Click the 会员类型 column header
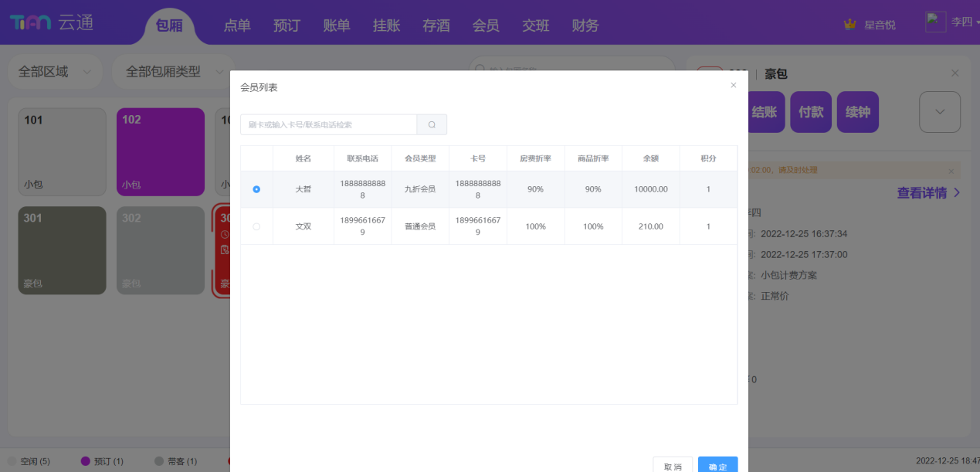Screen dimensions: 980x472 click(420, 158)
